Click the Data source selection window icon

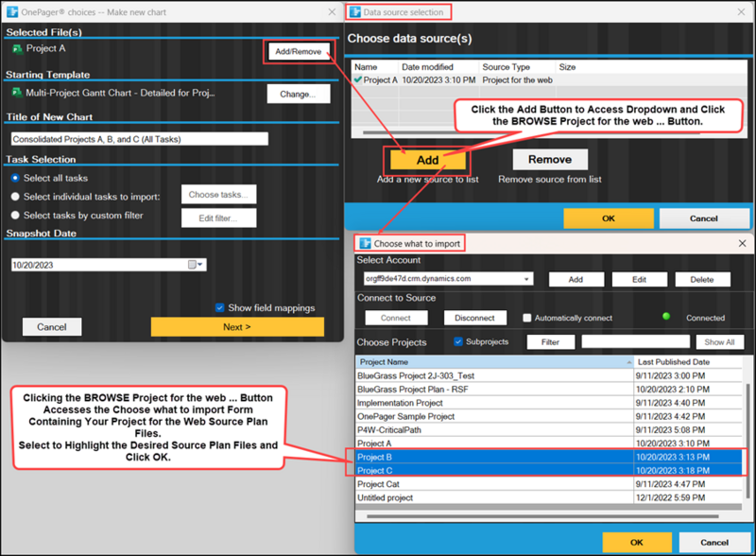click(355, 12)
